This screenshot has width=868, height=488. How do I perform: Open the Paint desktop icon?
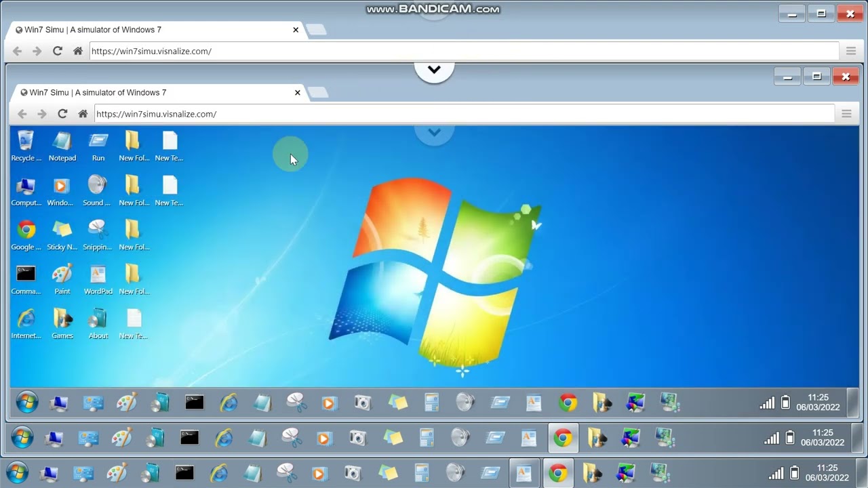[x=62, y=280]
